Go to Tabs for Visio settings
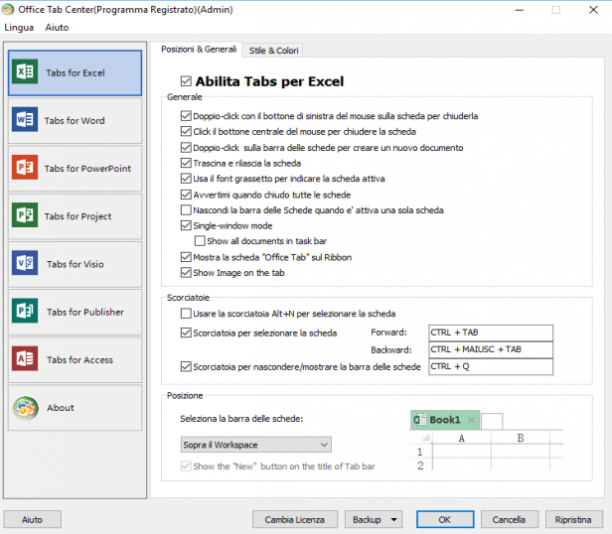The height and width of the screenshot is (534, 612). coord(75,264)
